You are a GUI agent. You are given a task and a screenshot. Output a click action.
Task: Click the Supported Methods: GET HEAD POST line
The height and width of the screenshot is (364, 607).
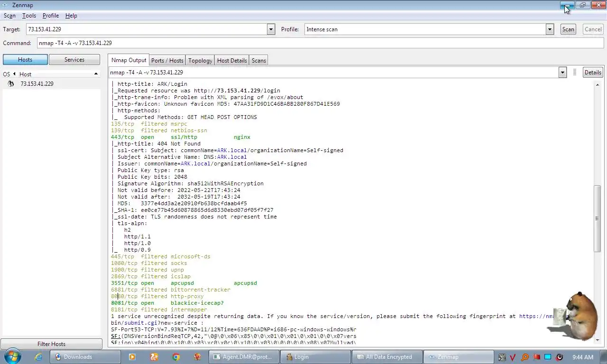190,117
